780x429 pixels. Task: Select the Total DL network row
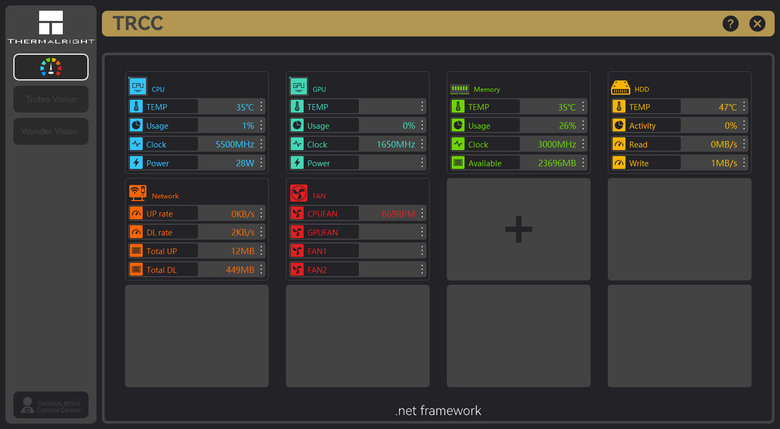point(197,270)
